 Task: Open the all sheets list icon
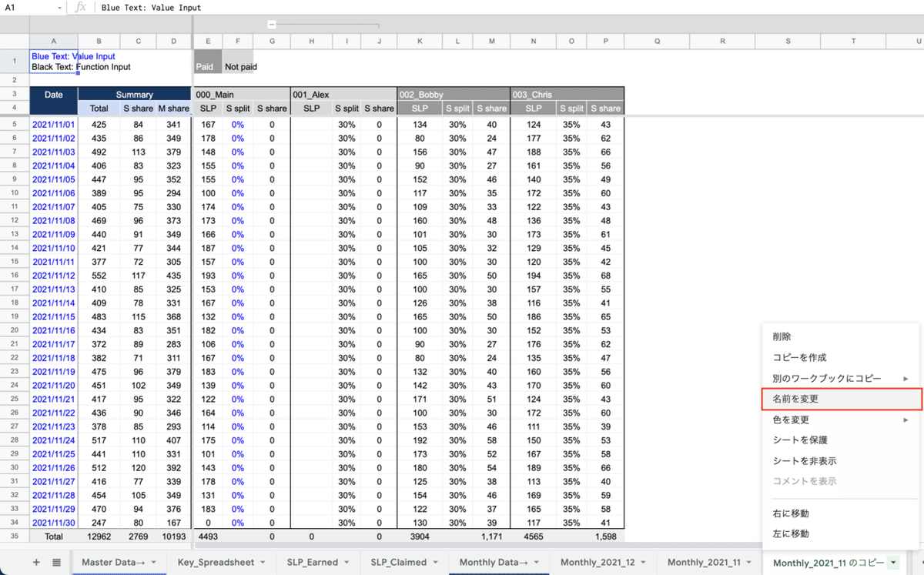coord(56,563)
